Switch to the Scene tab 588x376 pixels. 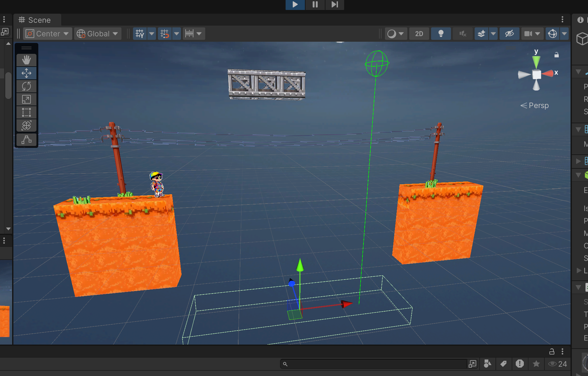point(35,20)
